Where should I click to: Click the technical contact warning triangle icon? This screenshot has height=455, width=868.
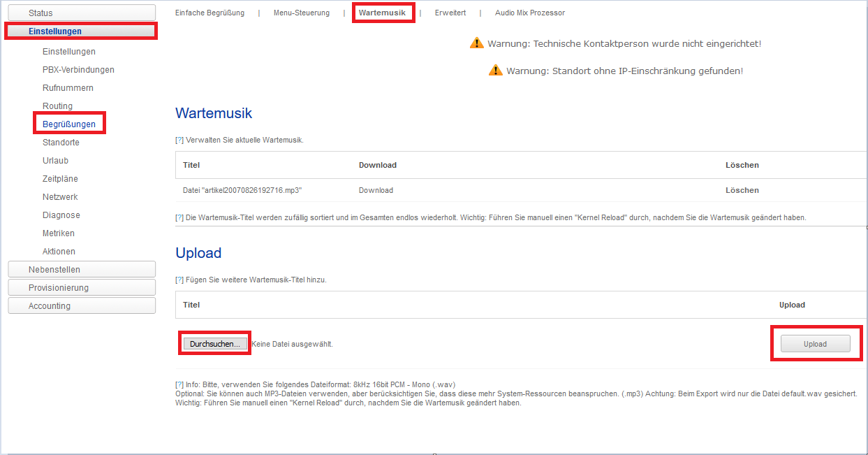click(x=476, y=43)
